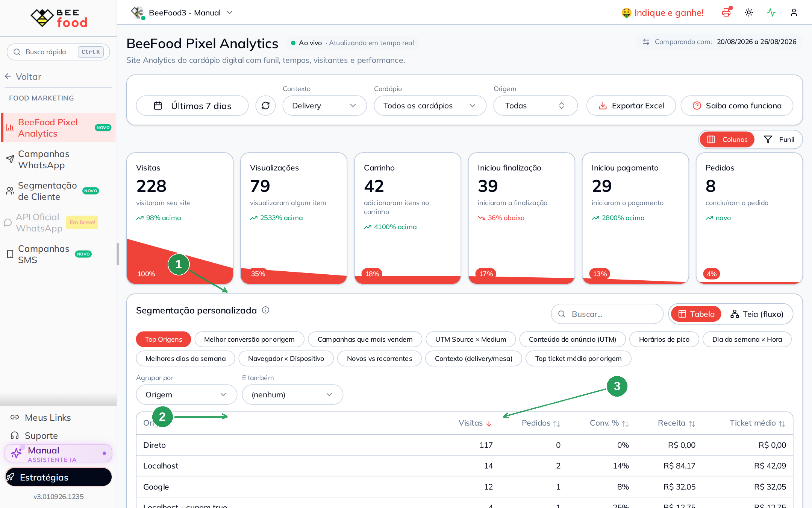Click the help icon on Saiba como funciona
The image size is (812, 508).
point(697,106)
